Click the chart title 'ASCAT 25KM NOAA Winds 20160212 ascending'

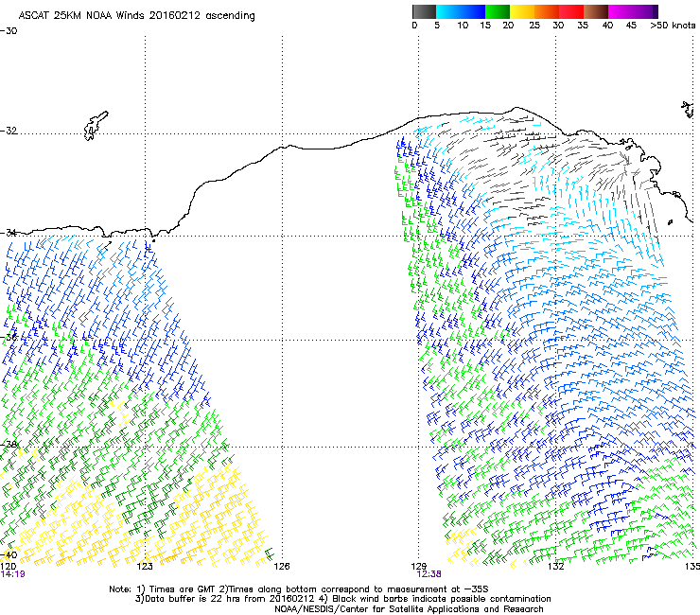(x=136, y=16)
